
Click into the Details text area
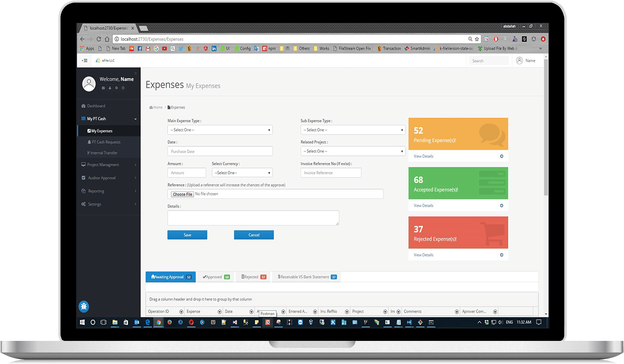click(x=253, y=218)
